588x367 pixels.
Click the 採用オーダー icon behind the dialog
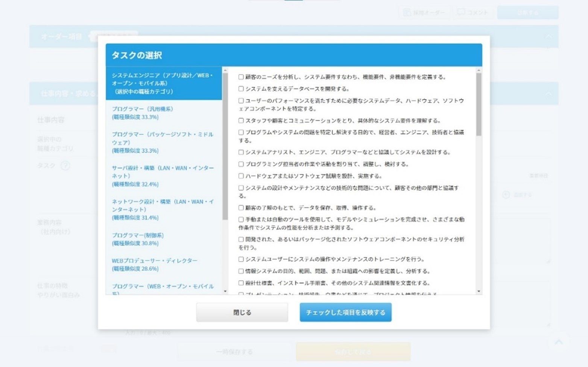407,12
